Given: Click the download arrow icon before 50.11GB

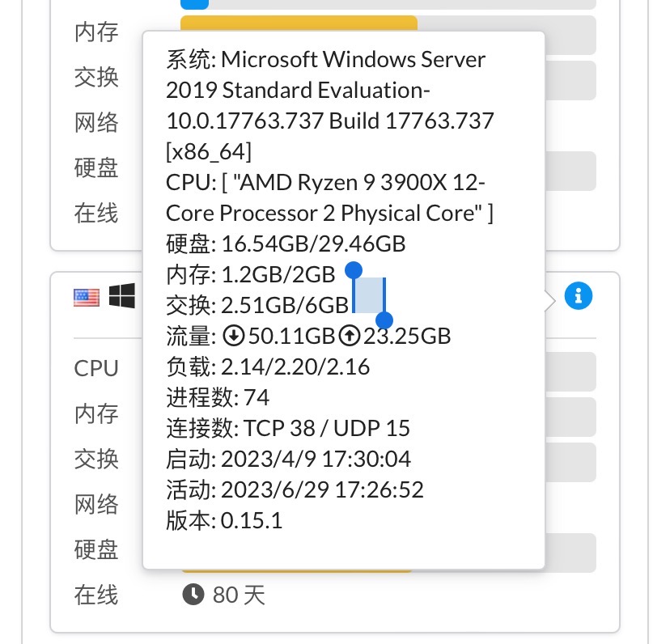Looking at the screenshot, I should pos(234,336).
